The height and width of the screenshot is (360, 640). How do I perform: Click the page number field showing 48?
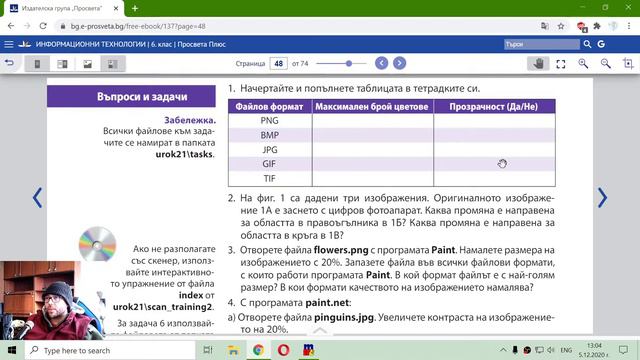coord(278,63)
